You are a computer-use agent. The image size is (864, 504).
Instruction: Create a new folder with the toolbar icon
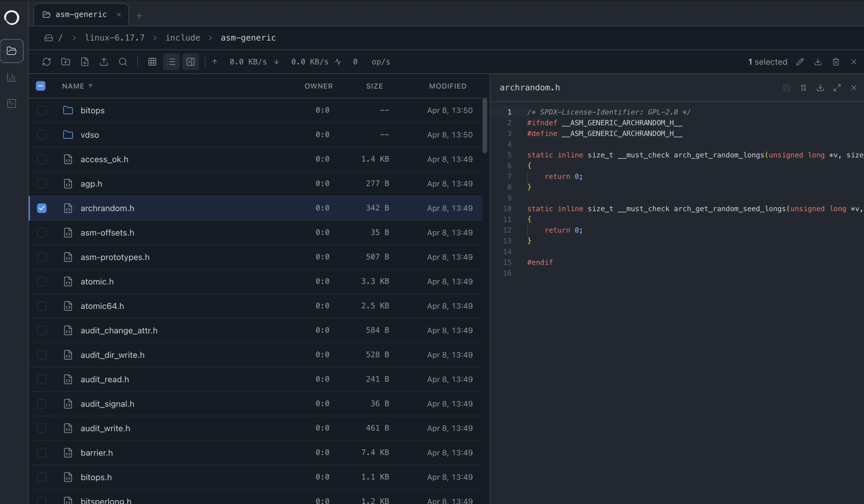click(x=66, y=62)
